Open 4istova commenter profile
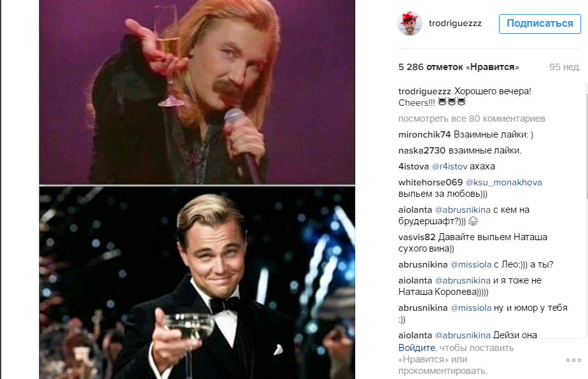This screenshot has width=588, height=379. pos(413,166)
